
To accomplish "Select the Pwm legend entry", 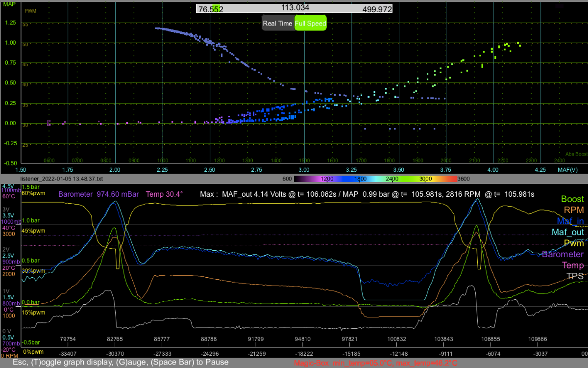I will [574, 243].
